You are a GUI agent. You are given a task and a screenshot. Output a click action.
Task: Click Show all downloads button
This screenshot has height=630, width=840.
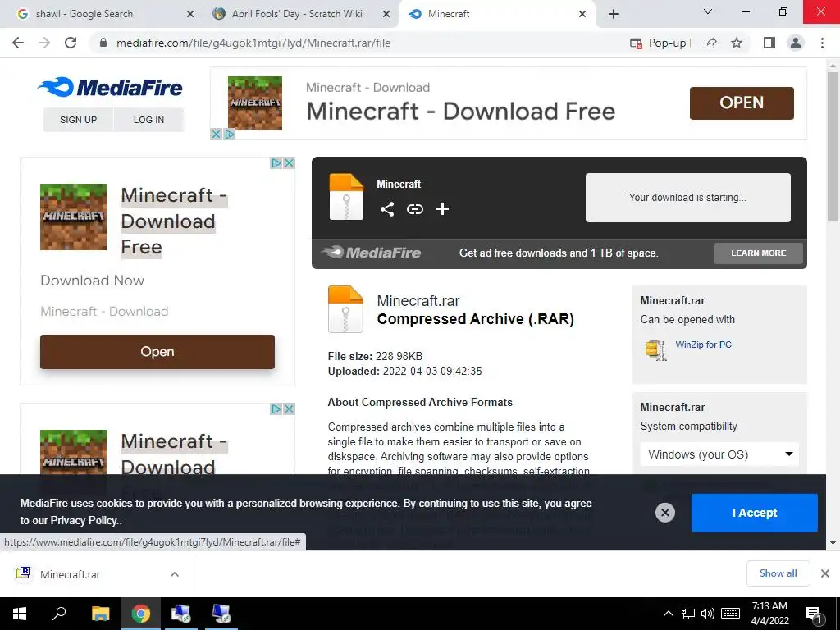point(778,573)
